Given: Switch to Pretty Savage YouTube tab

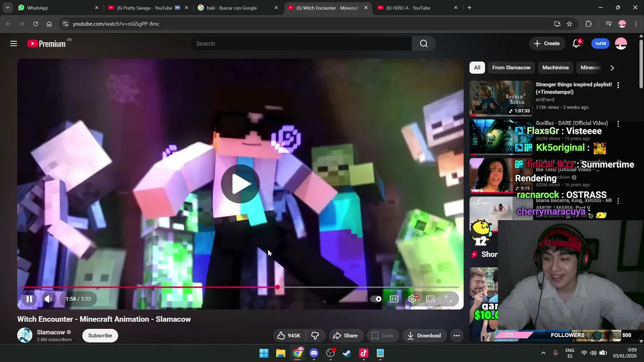Looking at the screenshot, I should click(x=147, y=8).
